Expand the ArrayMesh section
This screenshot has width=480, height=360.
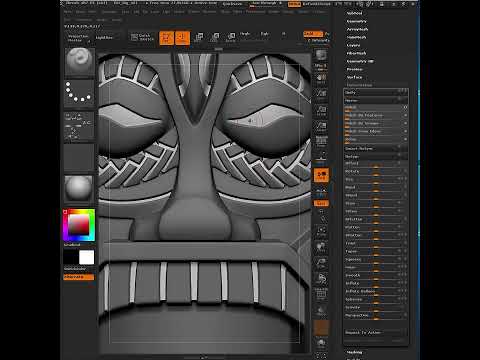(x=357, y=29)
